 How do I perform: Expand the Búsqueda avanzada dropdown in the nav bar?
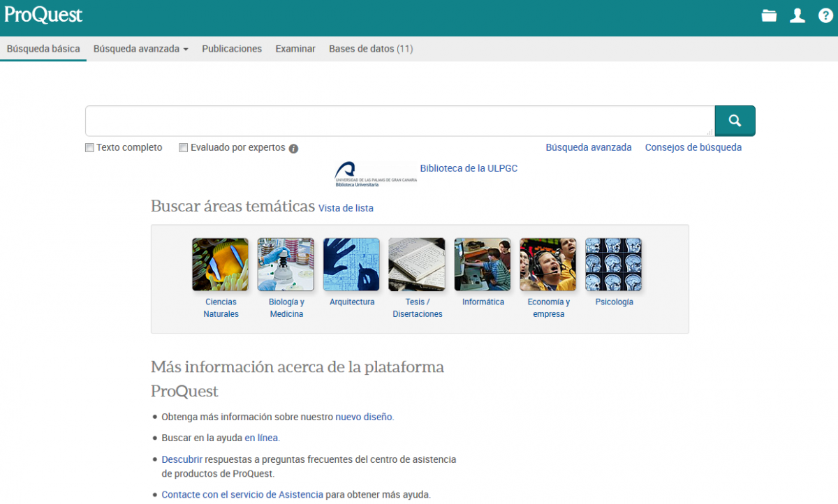pyautogui.click(x=141, y=49)
